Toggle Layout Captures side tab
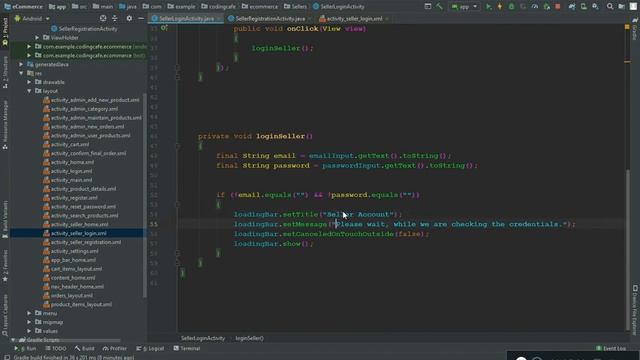This screenshot has width=640, height=360. pos(5,314)
